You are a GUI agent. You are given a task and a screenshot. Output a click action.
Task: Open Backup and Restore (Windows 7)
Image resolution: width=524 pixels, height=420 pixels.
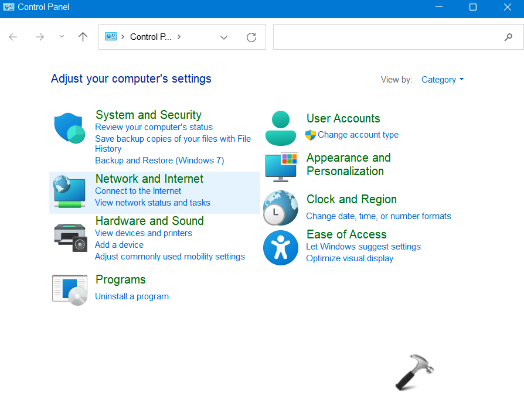coord(159,161)
